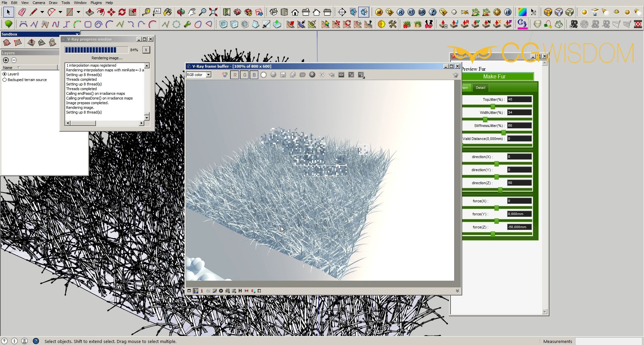Open RGB color channel dropdown
The height and width of the screenshot is (345, 644).
(208, 75)
